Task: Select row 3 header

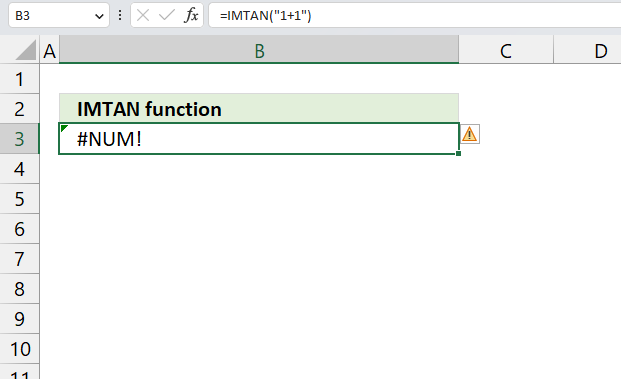Action: pyautogui.click(x=19, y=139)
